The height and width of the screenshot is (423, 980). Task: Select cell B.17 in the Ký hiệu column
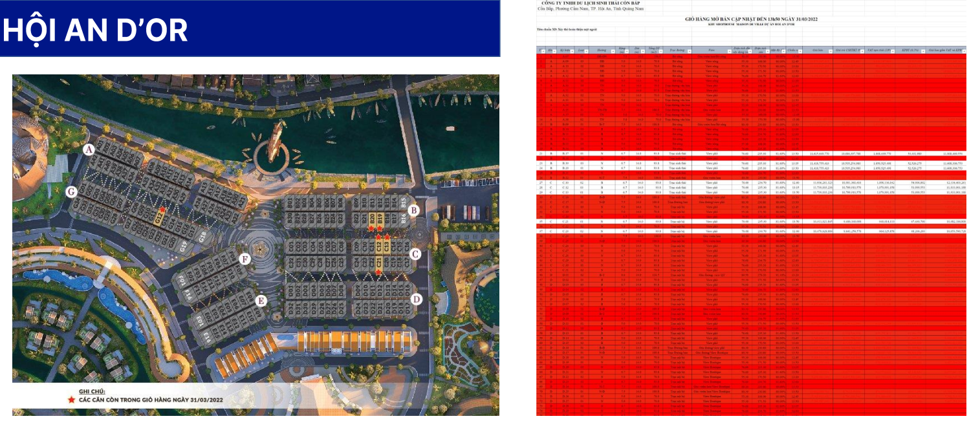click(x=566, y=153)
